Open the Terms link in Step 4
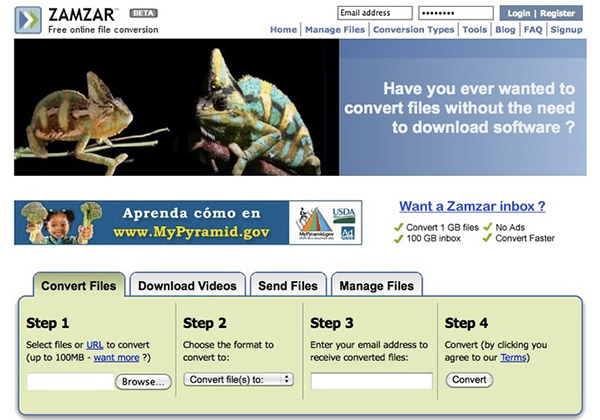Screen dimensions: 600x420 pos(514,358)
